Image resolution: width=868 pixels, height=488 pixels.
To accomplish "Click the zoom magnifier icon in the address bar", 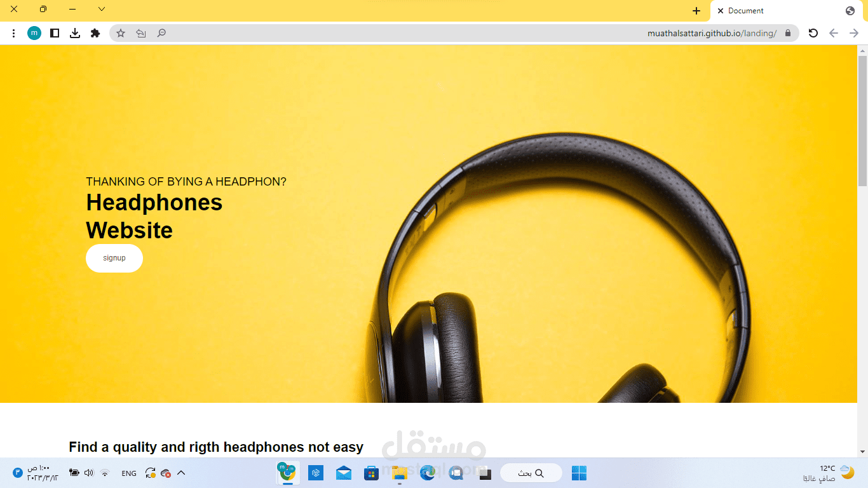I will [161, 33].
